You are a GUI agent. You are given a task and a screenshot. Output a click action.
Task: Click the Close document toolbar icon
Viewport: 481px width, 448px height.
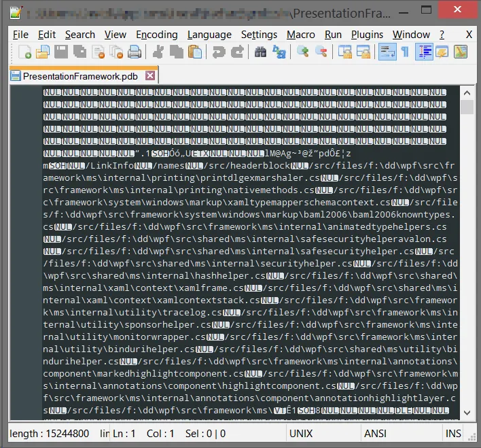(x=98, y=52)
